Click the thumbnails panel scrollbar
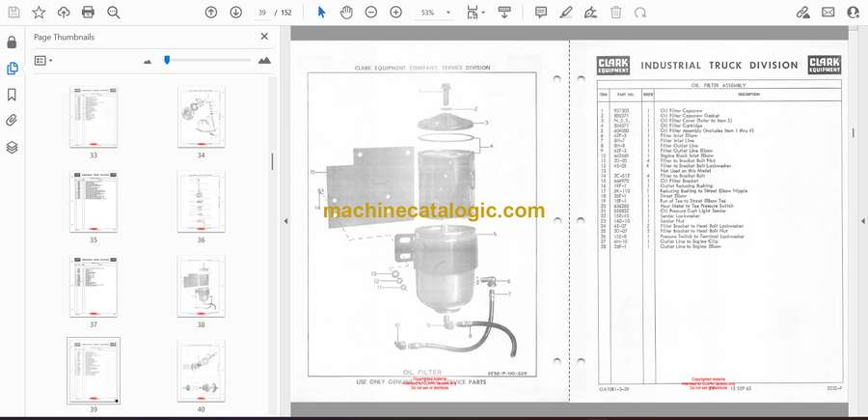Image resolution: width=868 pixels, height=420 pixels. click(x=272, y=161)
